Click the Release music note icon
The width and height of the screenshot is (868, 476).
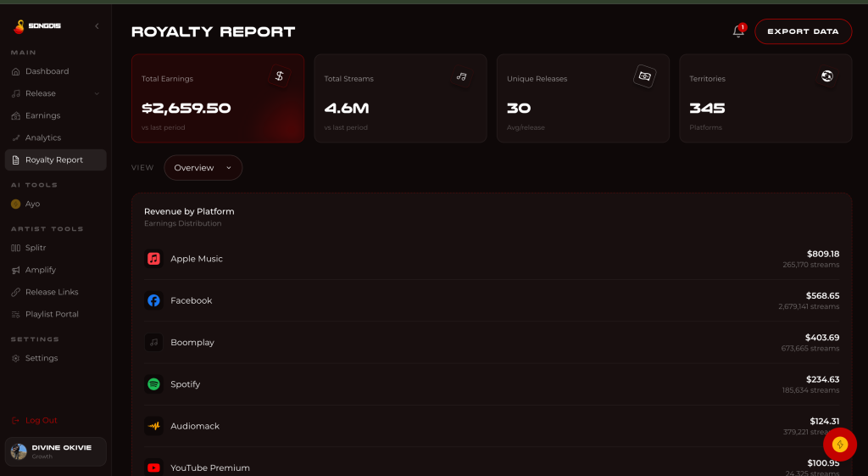tap(15, 93)
